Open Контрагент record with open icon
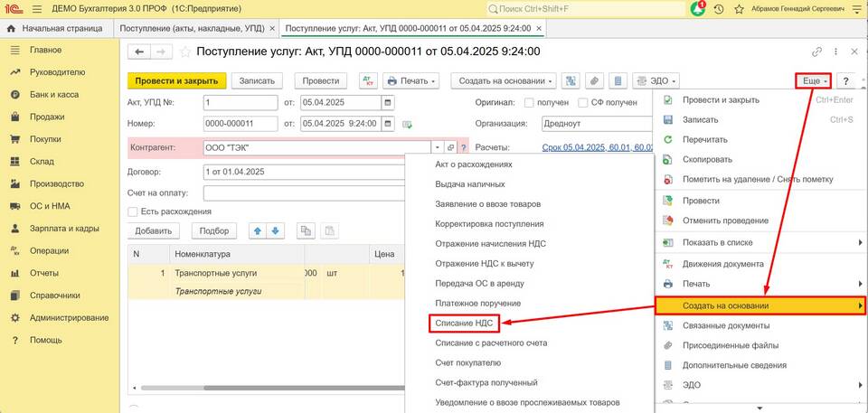The image size is (868, 413). 450,148
